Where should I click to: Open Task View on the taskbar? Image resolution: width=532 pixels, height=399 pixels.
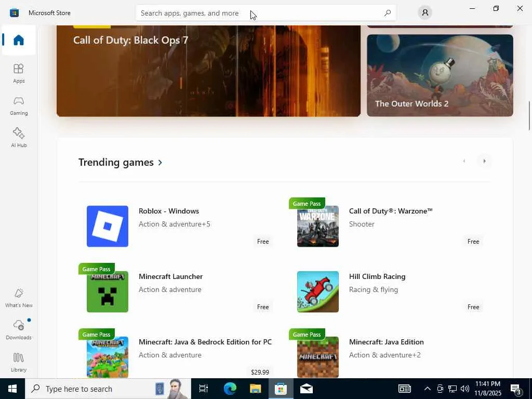click(204, 389)
